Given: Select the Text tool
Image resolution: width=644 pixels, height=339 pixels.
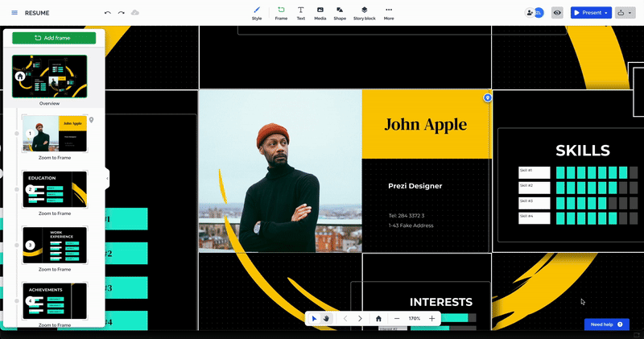Looking at the screenshot, I should (x=300, y=13).
